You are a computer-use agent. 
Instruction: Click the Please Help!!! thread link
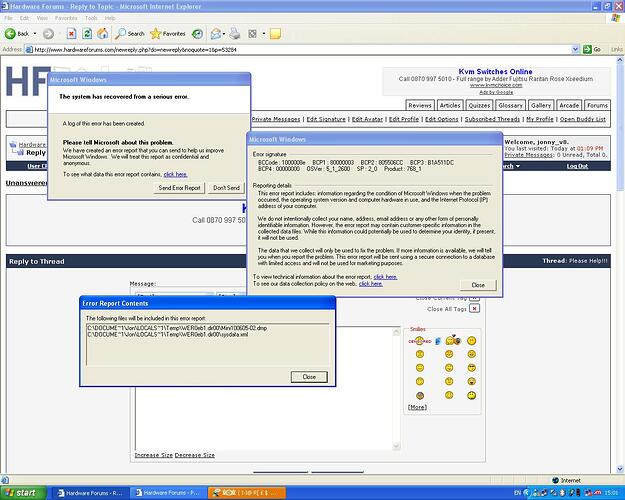tap(588, 261)
